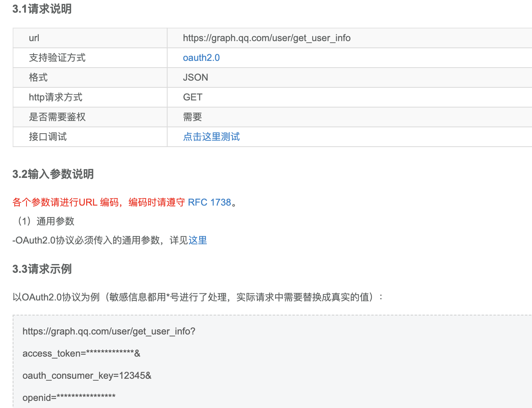This screenshot has height=408, width=532.
Task: Click the access_token= line in code block
Action: pos(81,353)
